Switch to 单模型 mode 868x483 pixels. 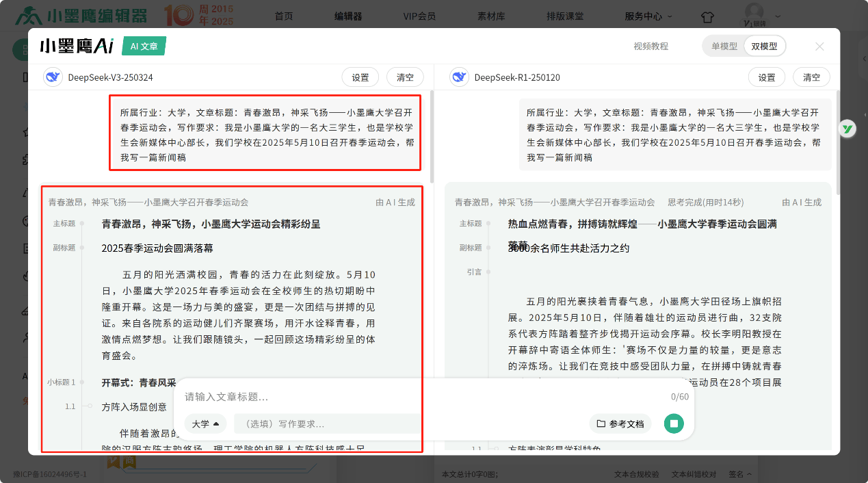[724, 47]
